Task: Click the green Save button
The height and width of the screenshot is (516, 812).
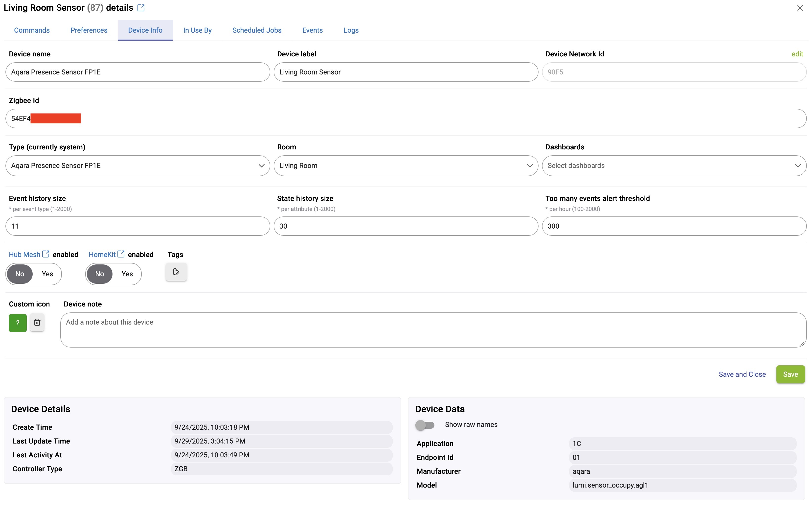Action: coord(790,374)
